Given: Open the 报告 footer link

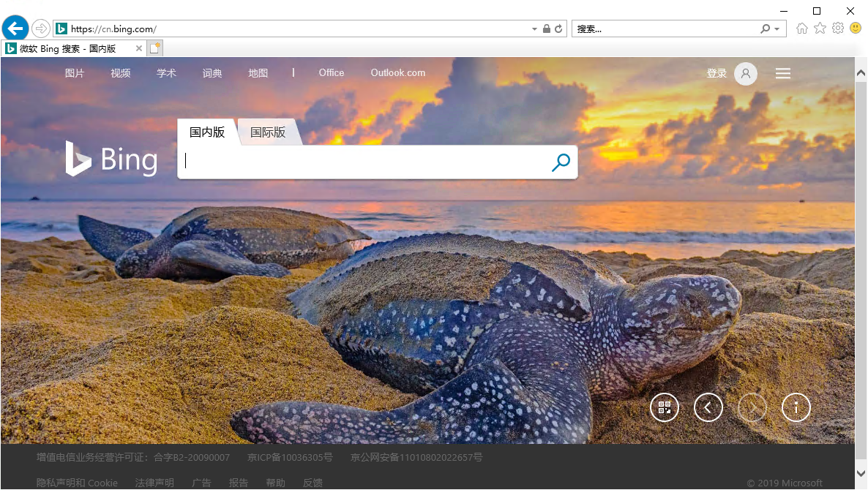Looking at the screenshot, I should [x=239, y=483].
